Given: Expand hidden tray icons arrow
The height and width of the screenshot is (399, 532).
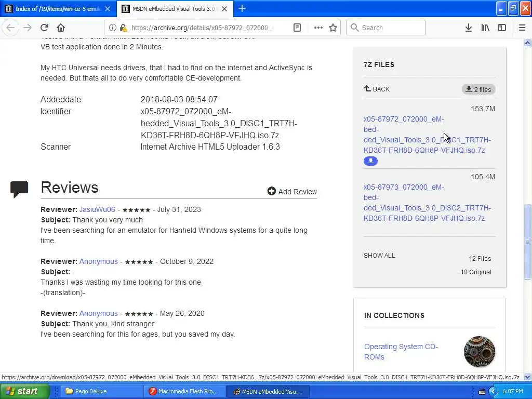Looking at the screenshot, I should [x=493, y=392].
